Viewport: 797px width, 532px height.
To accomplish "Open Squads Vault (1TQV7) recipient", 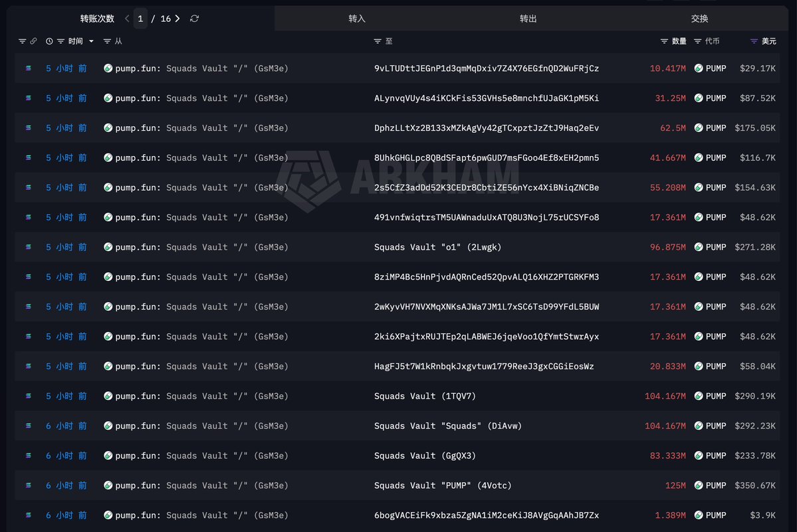I will coord(425,396).
